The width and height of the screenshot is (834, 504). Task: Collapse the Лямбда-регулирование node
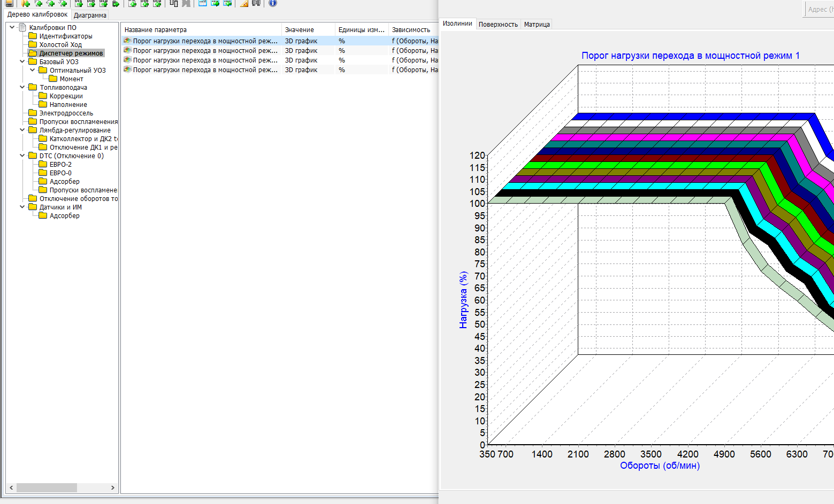click(x=22, y=130)
